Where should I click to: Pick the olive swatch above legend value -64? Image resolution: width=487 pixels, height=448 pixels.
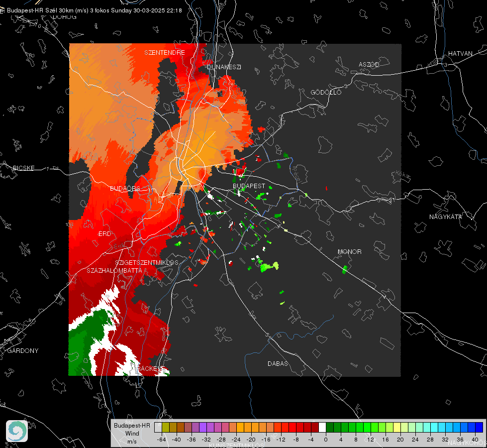click(166, 427)
